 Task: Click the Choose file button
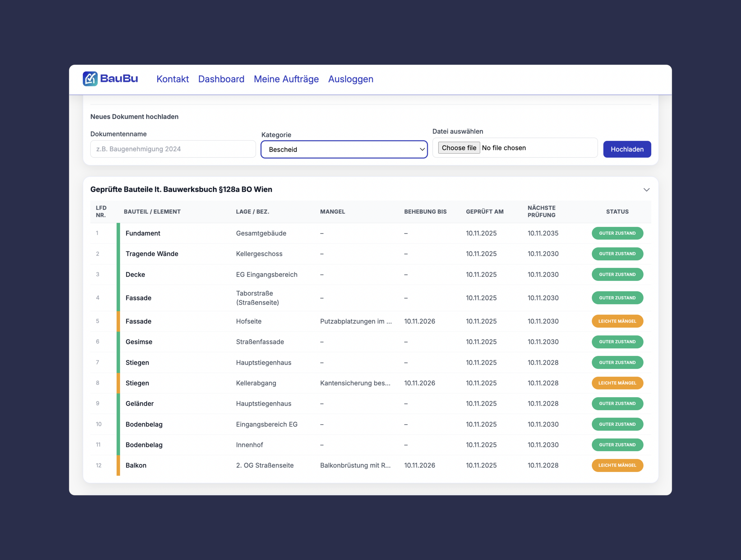click(x=459, y=148)
